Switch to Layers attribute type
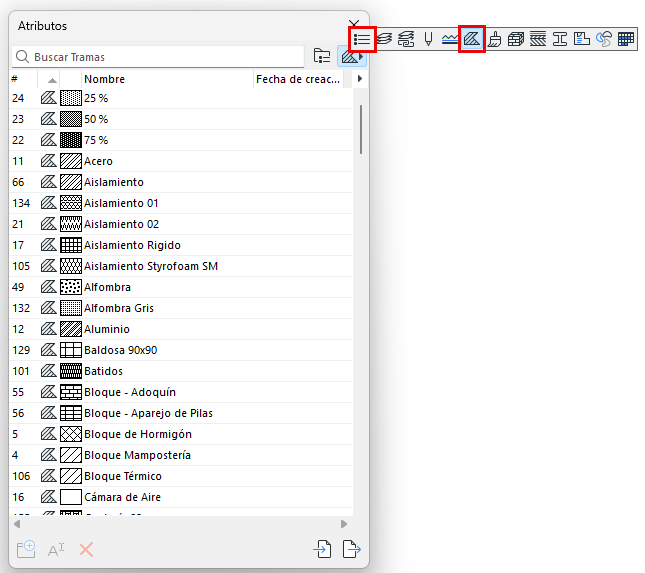645x573 pixels. pos(384,39)
